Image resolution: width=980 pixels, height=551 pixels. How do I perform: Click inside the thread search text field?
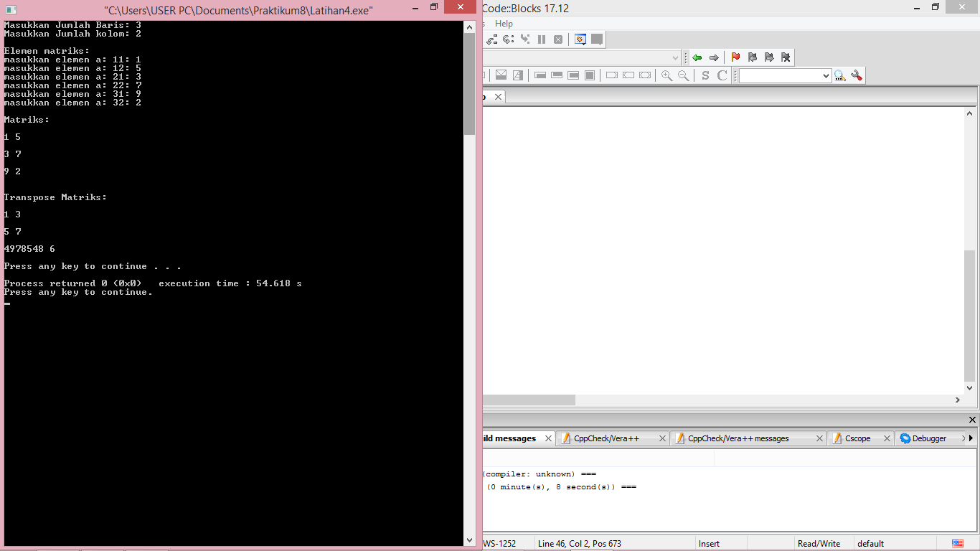coord(780,75)
